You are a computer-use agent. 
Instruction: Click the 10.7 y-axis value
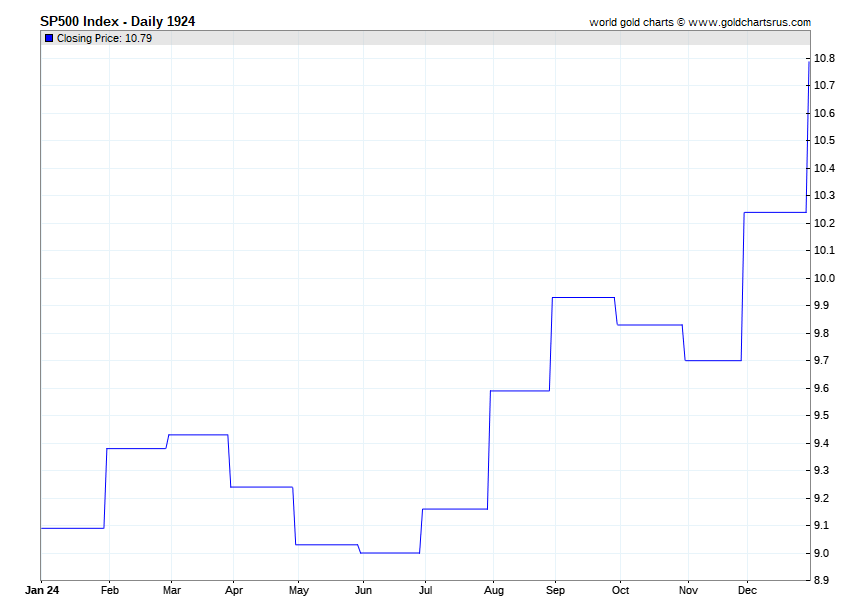click(824, 85)
